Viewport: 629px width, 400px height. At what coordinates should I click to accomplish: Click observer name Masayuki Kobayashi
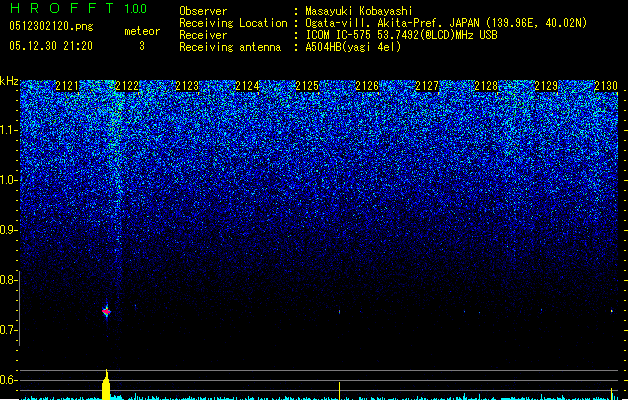pos(359,11)
